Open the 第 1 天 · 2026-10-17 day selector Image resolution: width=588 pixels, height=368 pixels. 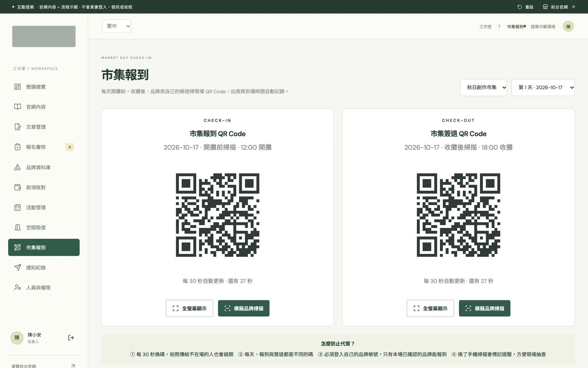coord(543,88)
